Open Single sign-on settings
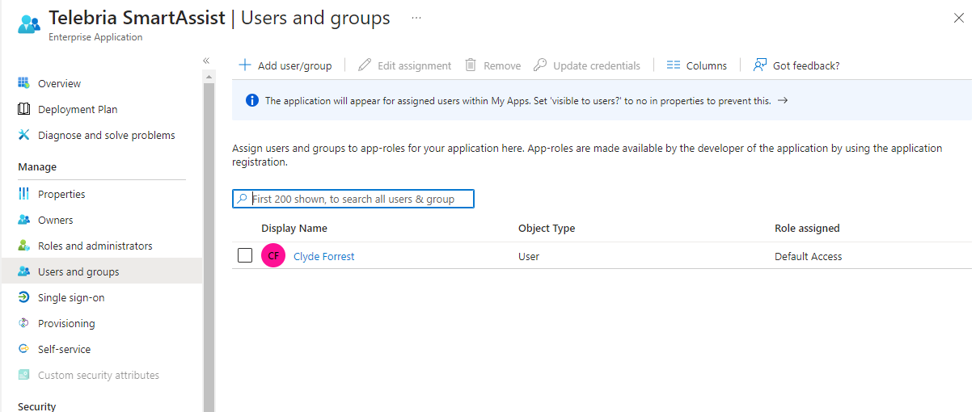This screenshot has width=980, height=412. click(71, 297)
